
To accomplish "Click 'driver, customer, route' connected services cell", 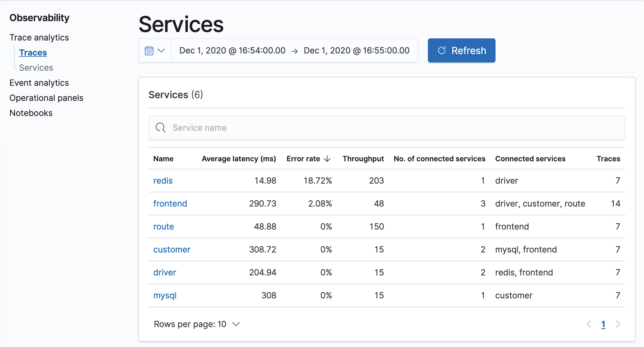I will (540, 204).
